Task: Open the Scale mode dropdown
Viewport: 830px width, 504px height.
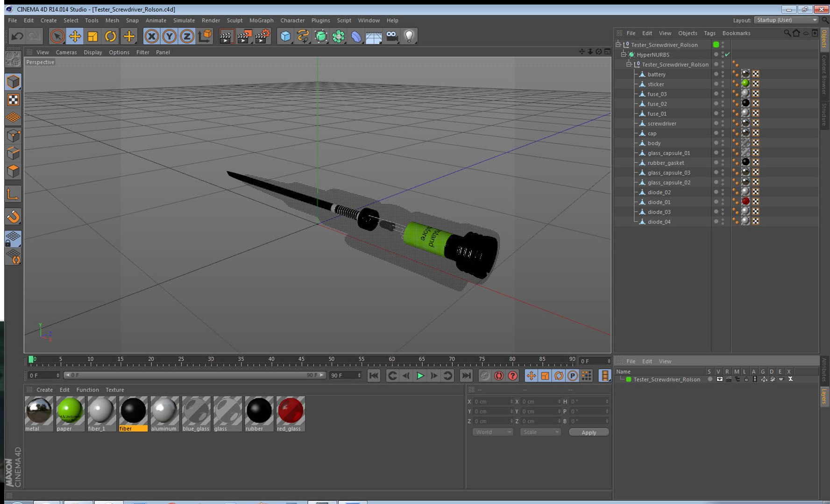Action: click(x=540, y=432)
